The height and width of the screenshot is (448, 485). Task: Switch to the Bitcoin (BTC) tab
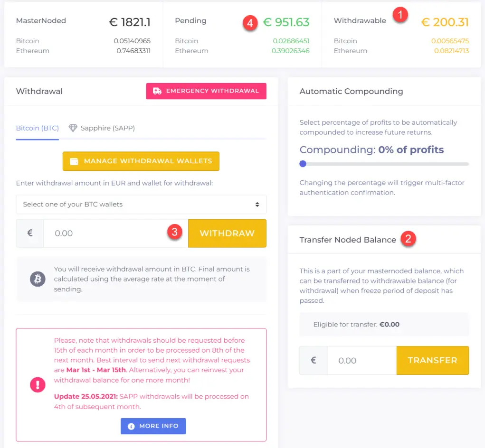[x=38, y=128]
